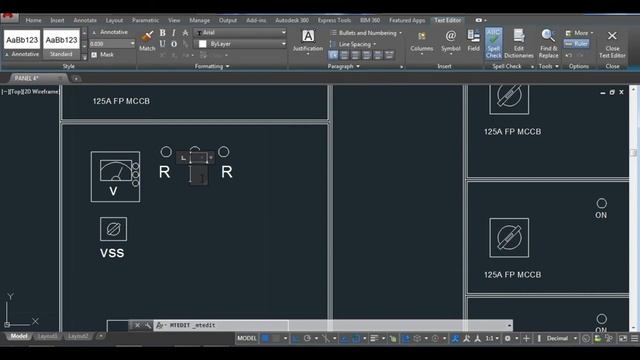The image size is (640, 360).
Task: Click the Justification icon
Action: [308, 36]
